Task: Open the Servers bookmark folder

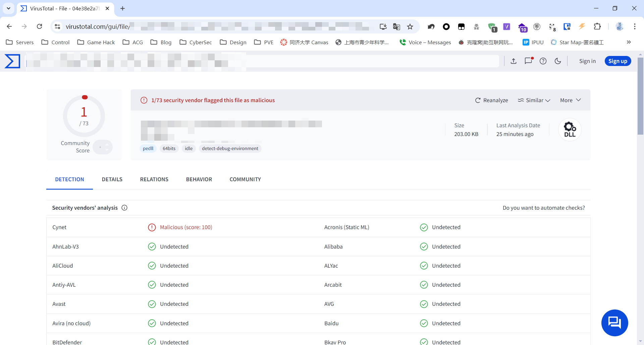Action: (20, 42)
